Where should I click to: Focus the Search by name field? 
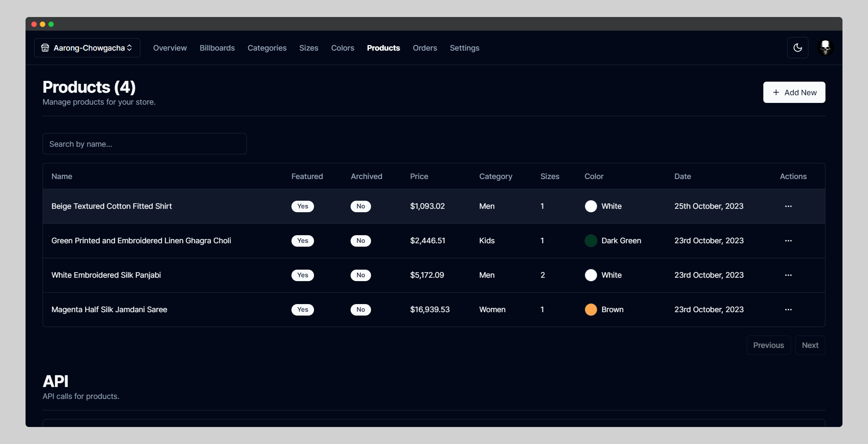145,144
